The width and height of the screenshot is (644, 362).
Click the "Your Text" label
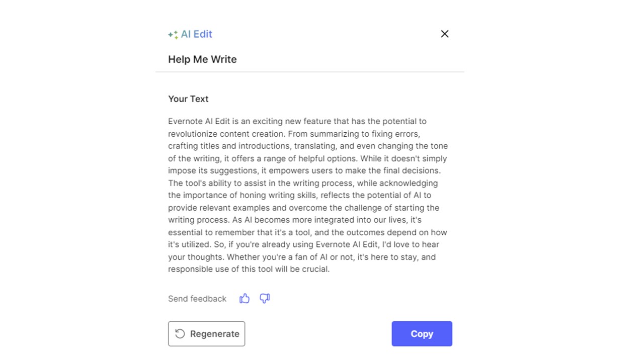coord(188,99)
